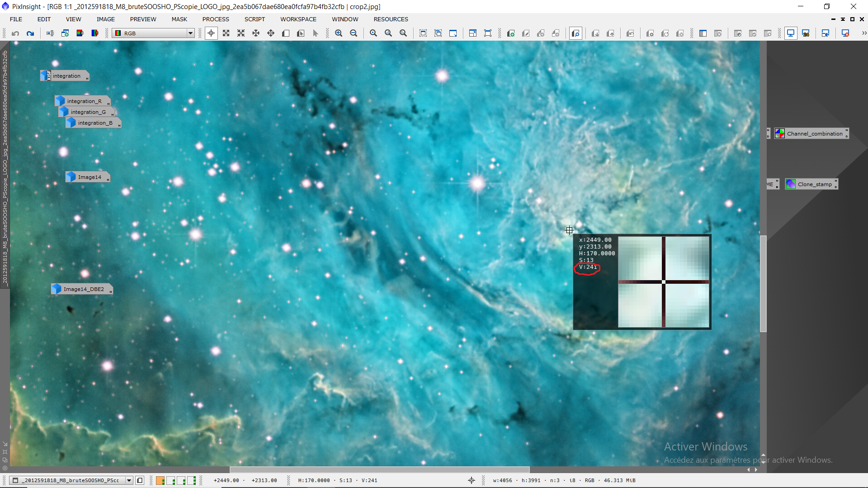Select the Readout mode crosshair tool
Screen dimensions: 868x488
pyautogui.click(x=211, y=33)
